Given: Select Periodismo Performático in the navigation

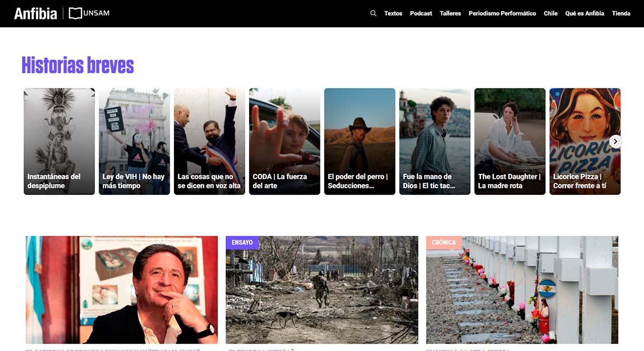Looking at the screenshot, I should (502, 13).
